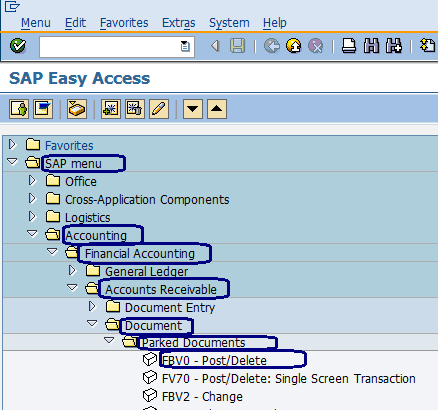Select the Financial Accounting label

(140, 254)
